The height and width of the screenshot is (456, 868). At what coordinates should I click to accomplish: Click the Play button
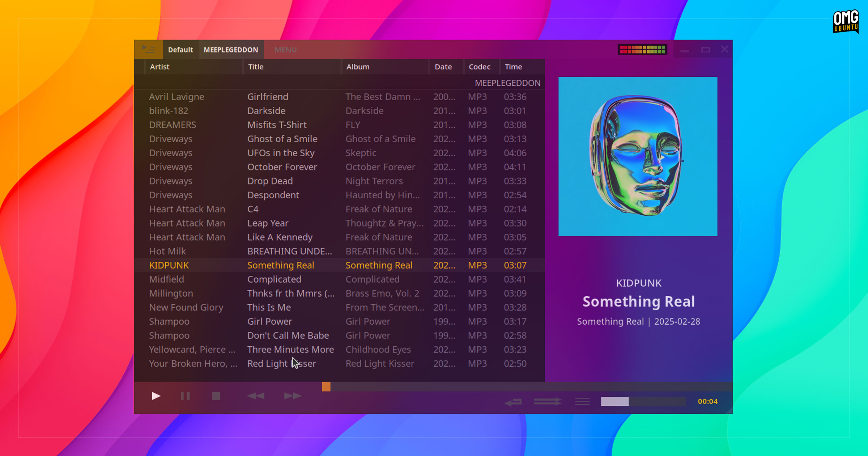(156, 396)
